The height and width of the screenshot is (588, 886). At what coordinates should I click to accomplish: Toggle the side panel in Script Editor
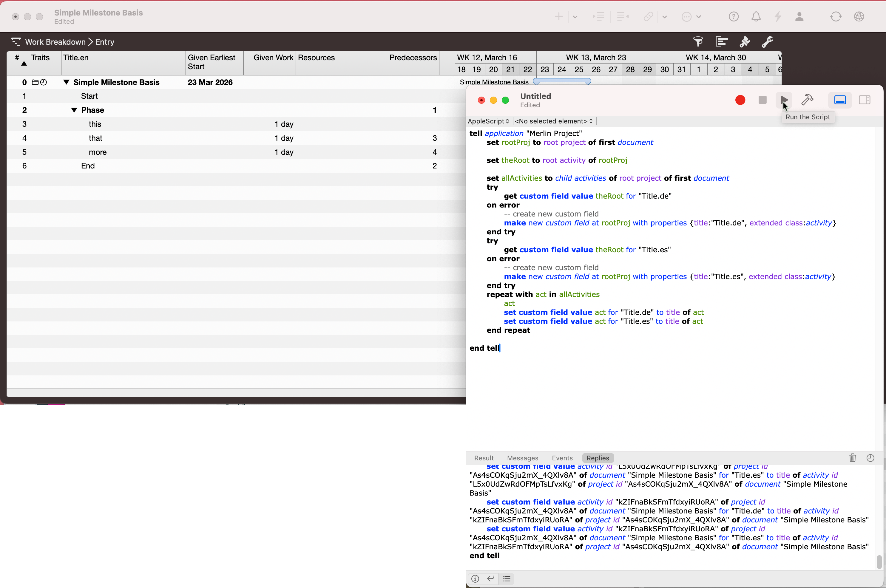pos(865,100)
